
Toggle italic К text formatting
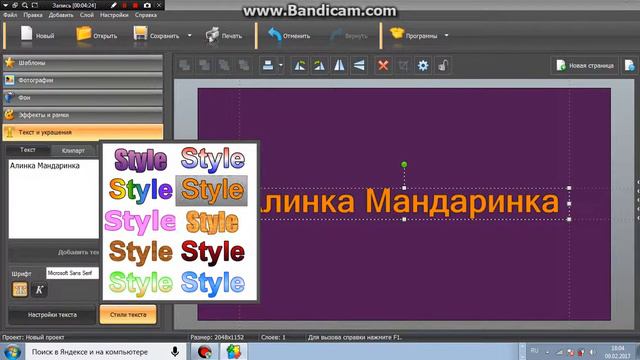[x=39, y=289]
